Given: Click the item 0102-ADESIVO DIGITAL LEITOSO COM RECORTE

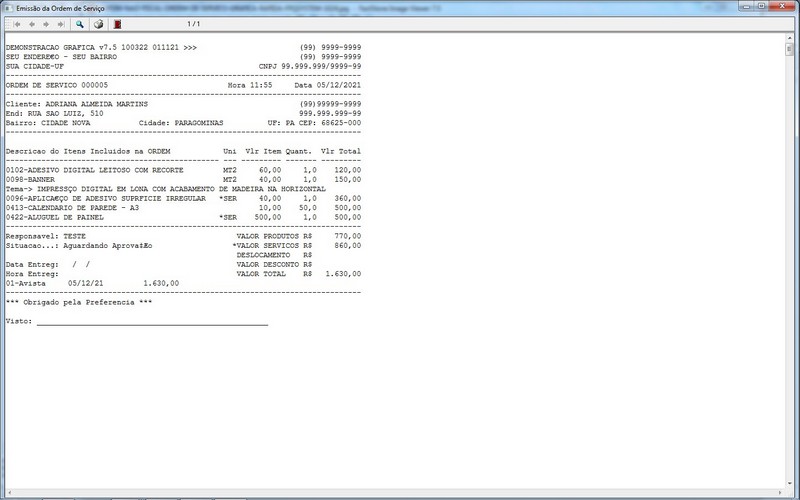Looking at the screenshot, I should click(94, 170).
